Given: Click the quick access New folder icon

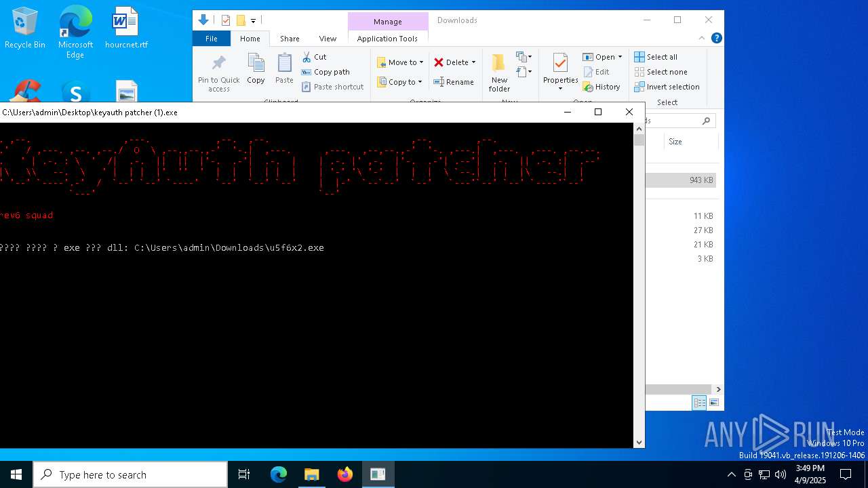Looking at the screenshot, I should click(241, 20).
